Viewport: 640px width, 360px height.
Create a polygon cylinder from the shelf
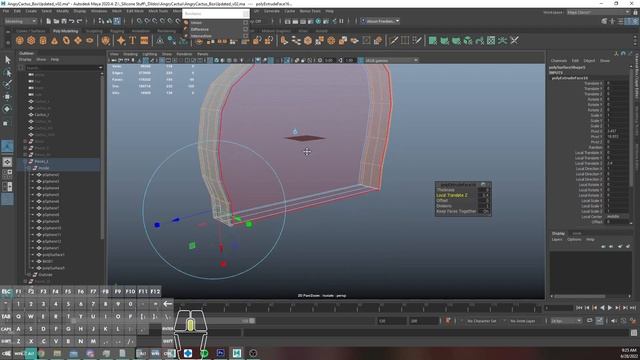[x=43, y=40]
